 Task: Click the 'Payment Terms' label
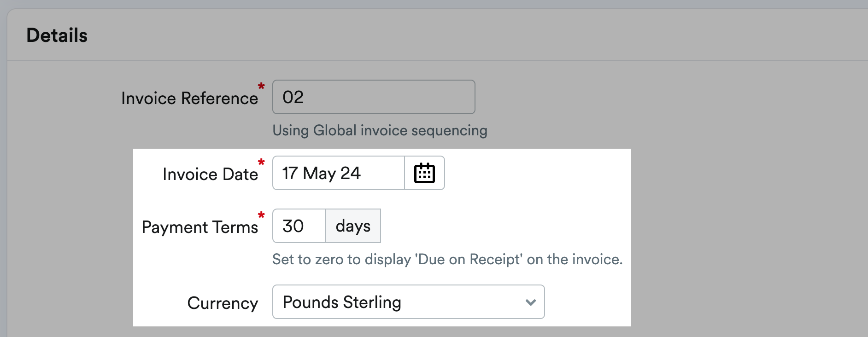pos(200,227)
